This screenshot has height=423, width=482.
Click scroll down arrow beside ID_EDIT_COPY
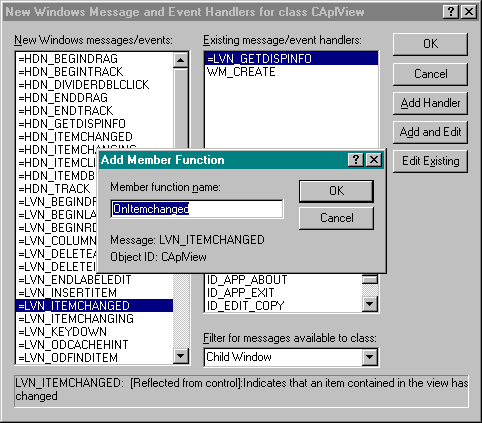[370, 304]
